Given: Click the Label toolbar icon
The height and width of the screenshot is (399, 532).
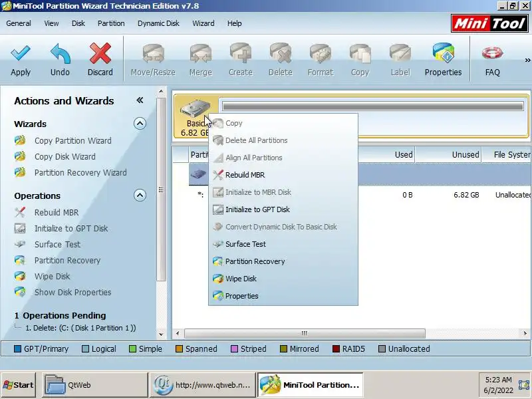Looking at the screenshot, I should pyautogui.click(x=400, y=54).
